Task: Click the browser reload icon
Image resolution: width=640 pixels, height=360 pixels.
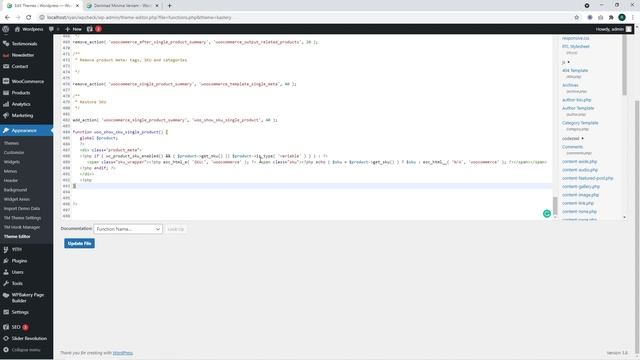Action: point(29,17)
